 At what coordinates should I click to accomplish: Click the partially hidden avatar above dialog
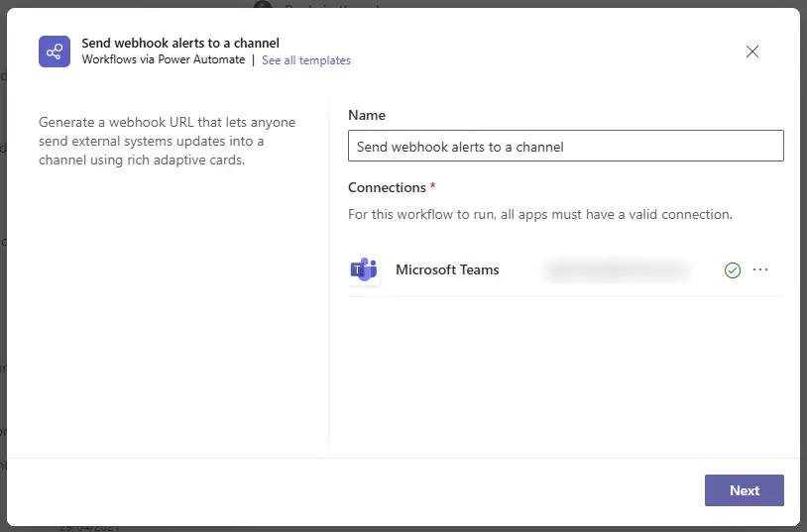pos(262,5)
